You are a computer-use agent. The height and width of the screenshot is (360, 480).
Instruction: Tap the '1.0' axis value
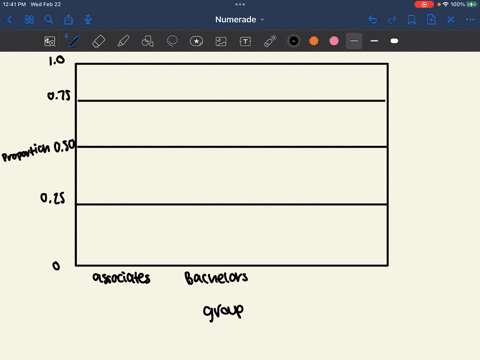click(57, 60)
